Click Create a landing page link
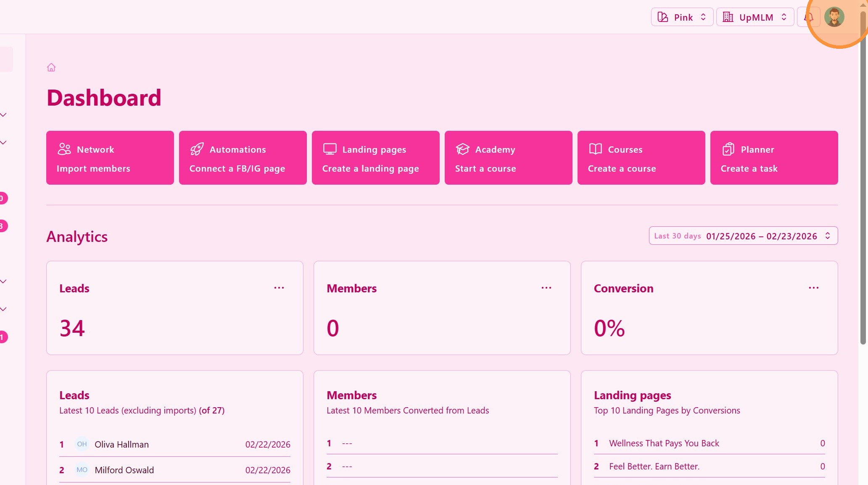The image size is (868, 485). click(370, 169)
